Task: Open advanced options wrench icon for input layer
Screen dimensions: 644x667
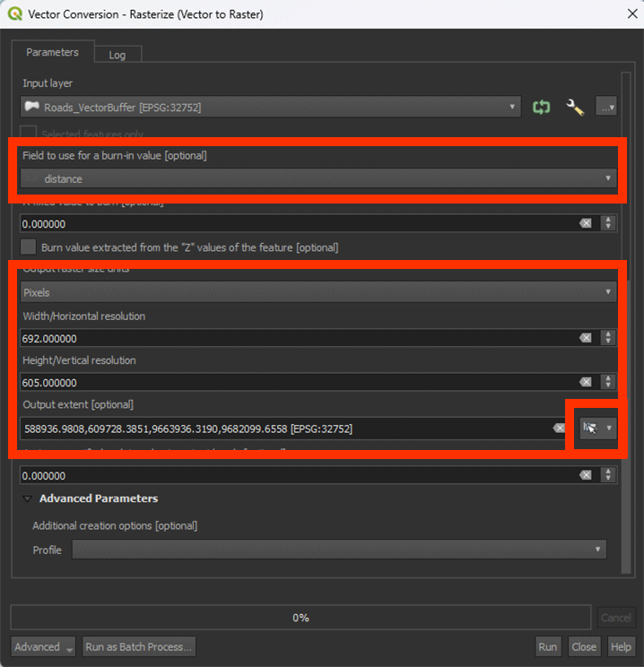Action: 575,107
